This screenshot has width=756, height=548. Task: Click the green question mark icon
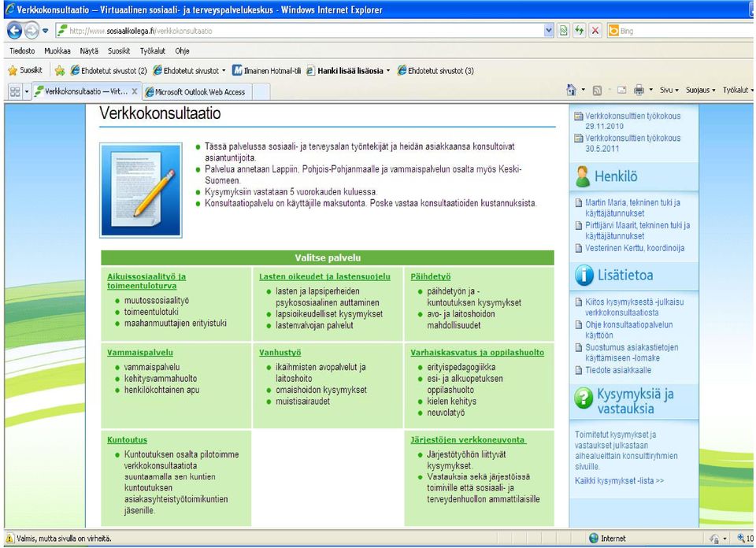click(x=584, y=398)
